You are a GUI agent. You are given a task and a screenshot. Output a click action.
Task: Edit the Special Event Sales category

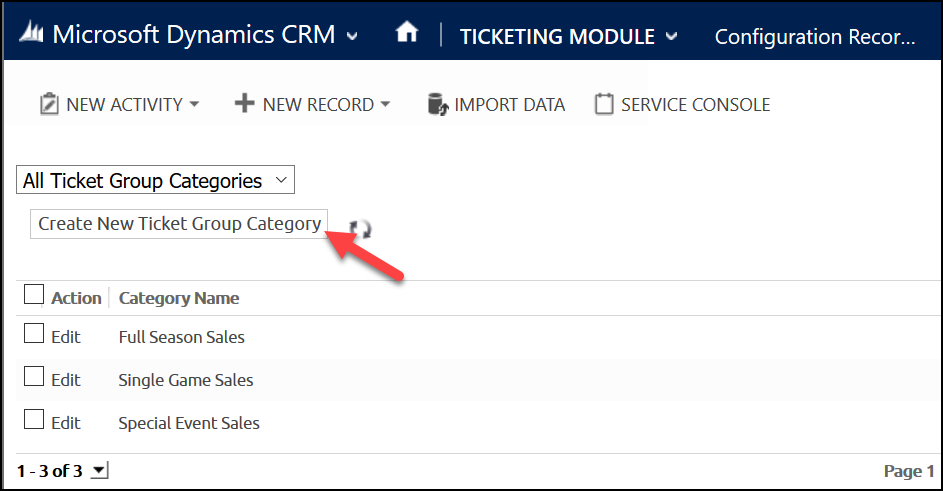point(66,423)
